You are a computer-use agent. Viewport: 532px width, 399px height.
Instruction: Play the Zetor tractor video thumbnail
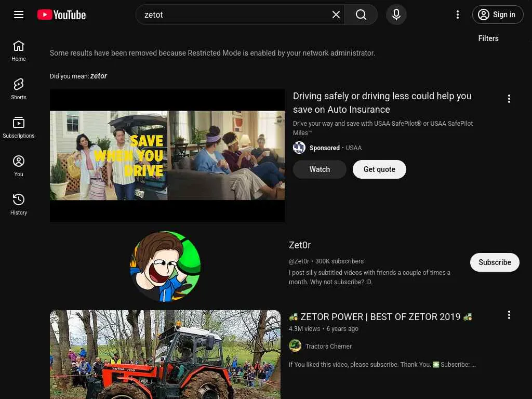pos(165,354)
